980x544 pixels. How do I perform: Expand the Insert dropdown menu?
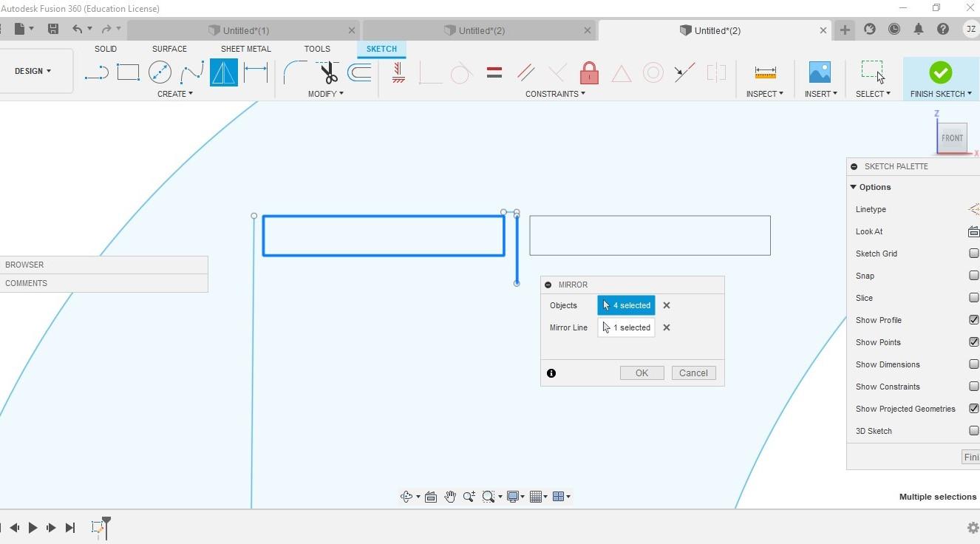click(x=821, y=94)
